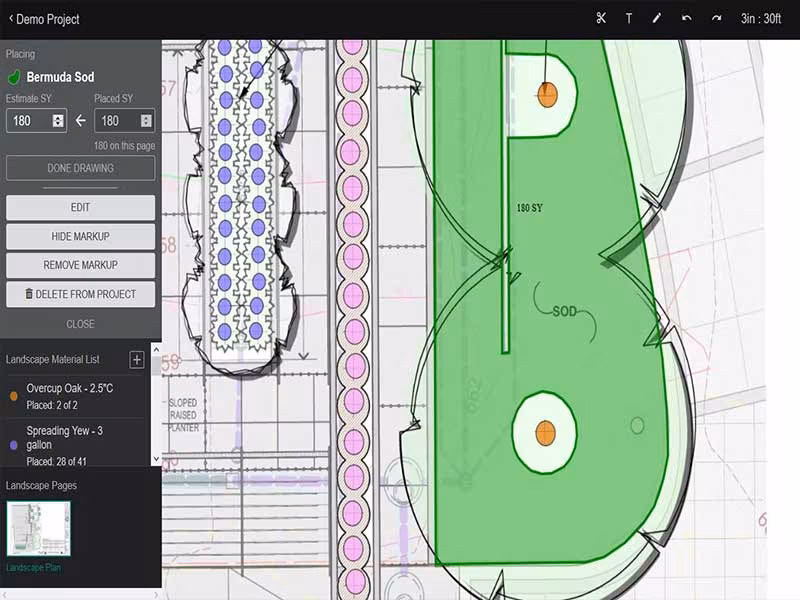
Task: Select Spreading Yew - 3 gallon material
Action: click(x=75, y=445)
